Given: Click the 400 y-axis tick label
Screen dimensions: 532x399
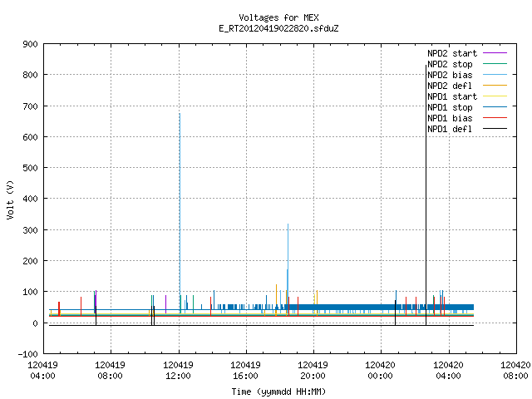Looking at the screenshot, I should tap(30, 199).
